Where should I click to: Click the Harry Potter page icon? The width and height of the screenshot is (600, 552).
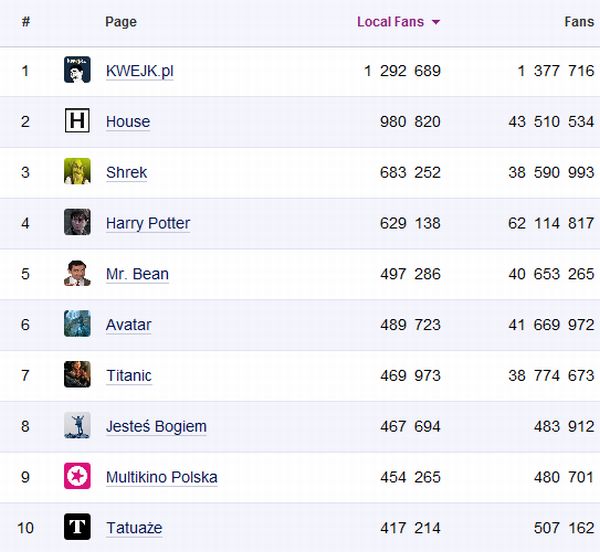pos(77,222)
